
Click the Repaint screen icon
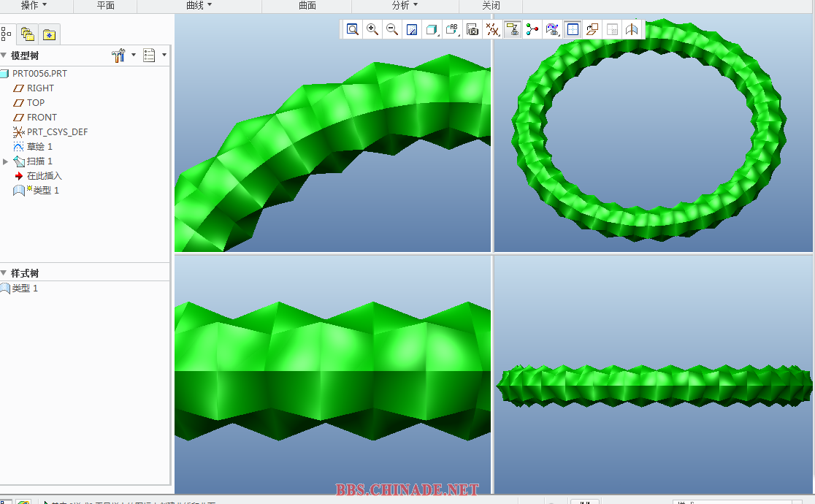point(412,29)
